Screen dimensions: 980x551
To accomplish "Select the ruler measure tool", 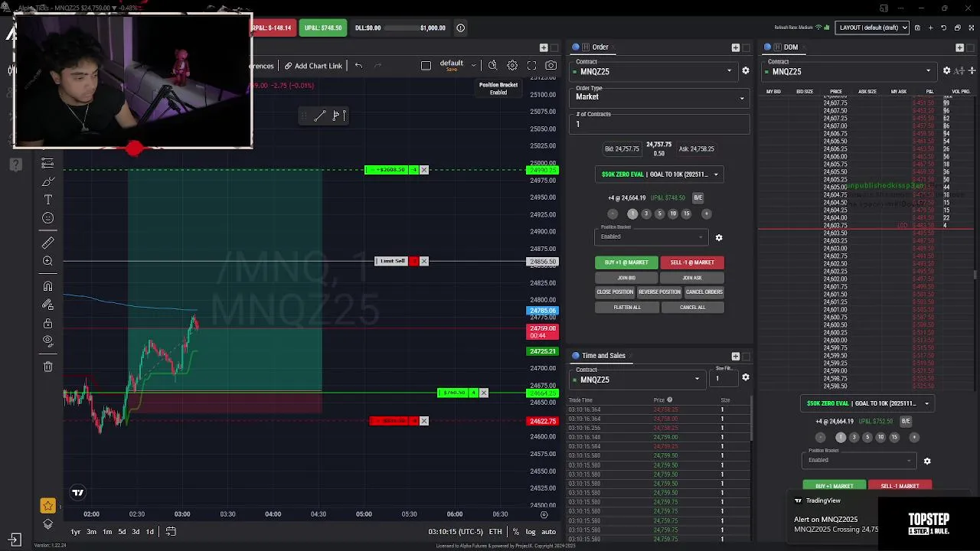I will (47, 243).
